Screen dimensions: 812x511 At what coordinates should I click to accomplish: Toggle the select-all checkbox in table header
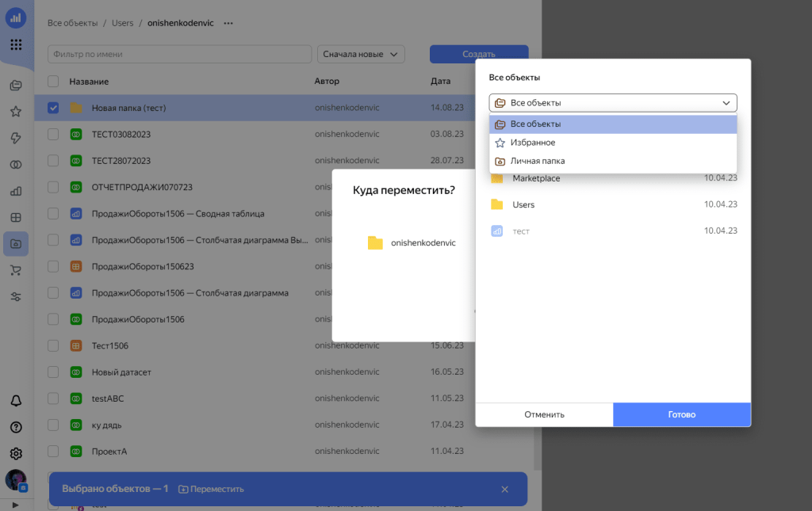pos(53,82)
